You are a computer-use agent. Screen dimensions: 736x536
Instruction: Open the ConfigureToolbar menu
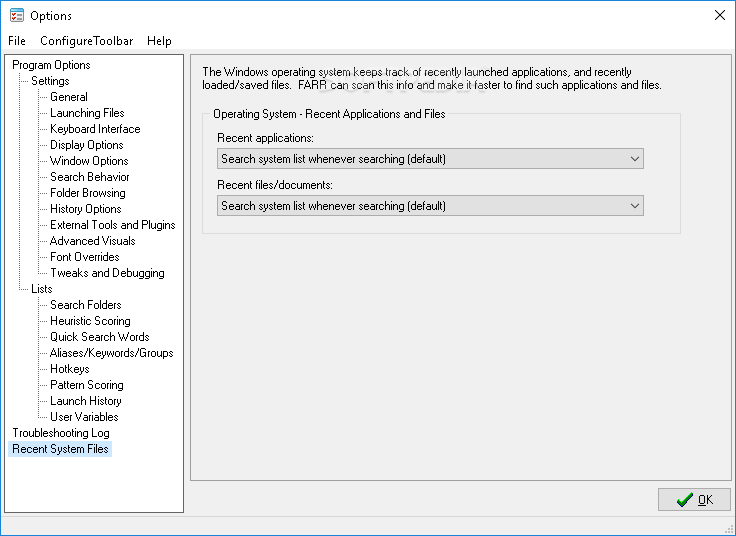point(87,41)
